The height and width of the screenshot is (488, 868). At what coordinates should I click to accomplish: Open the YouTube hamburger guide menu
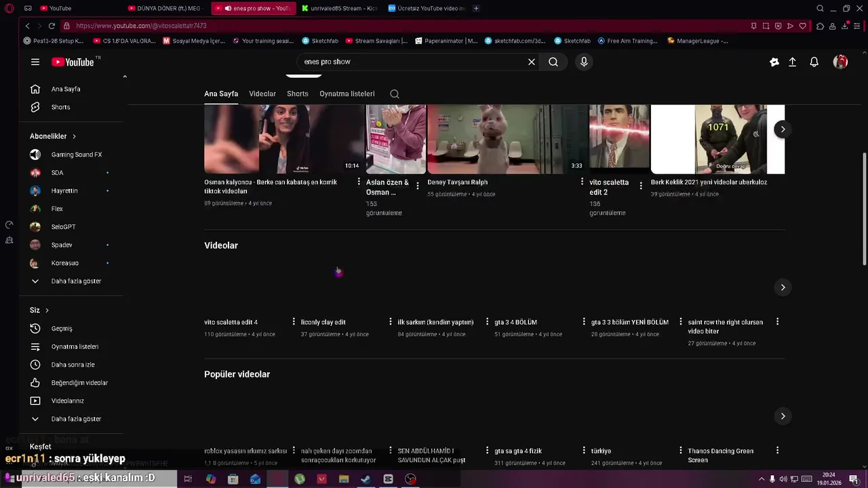pyautogui.click(x=35, y=62)
